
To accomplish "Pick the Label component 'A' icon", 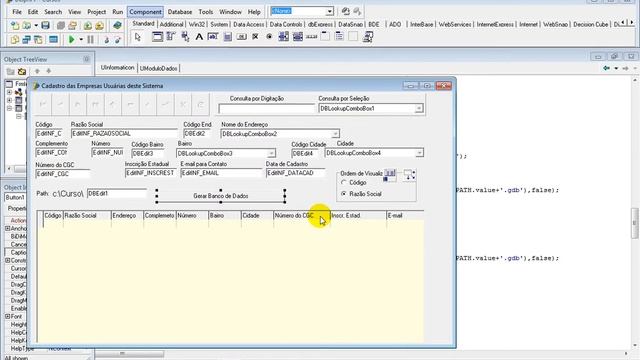I will pos(199,37).
